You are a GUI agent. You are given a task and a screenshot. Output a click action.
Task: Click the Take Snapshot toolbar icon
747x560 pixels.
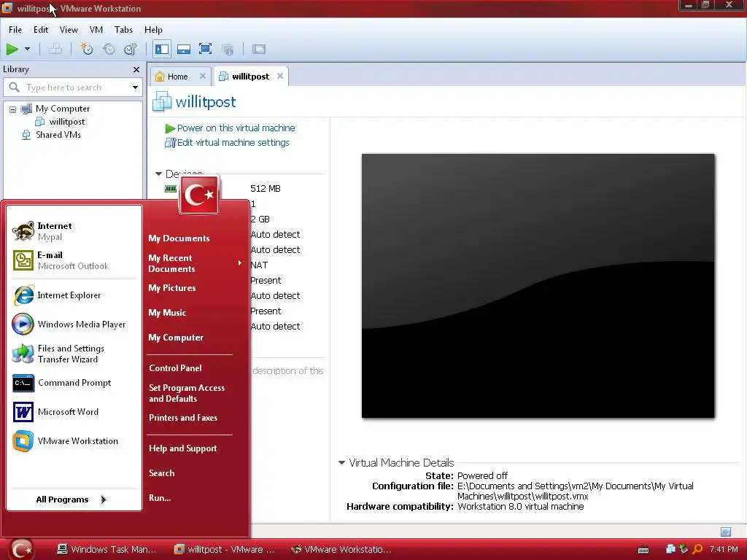point(87,49)
